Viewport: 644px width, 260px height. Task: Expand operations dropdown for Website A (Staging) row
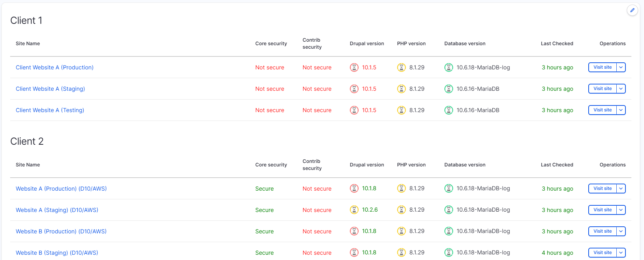click(621, 210)
